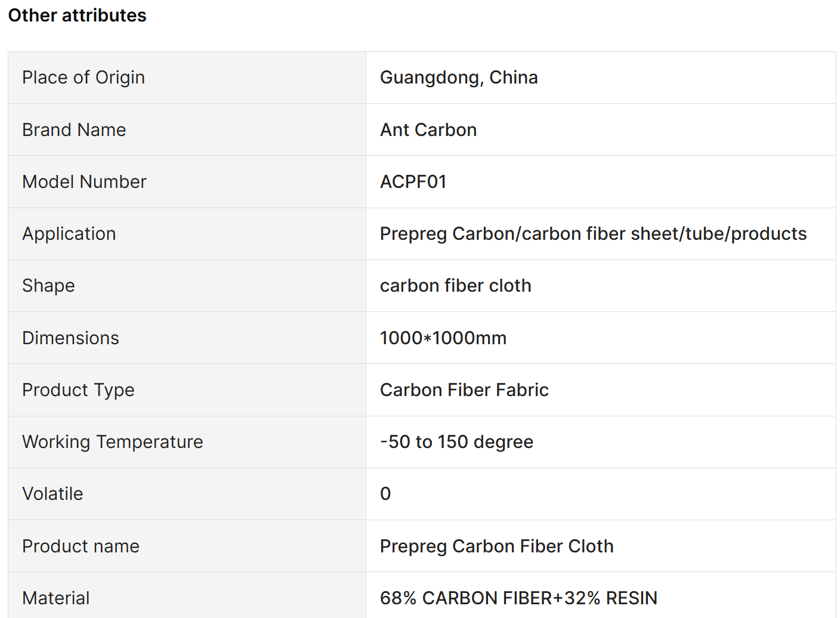Select the "Guangdong, China" value
This screenshot has height=618, width=840.
pos(459,78)
